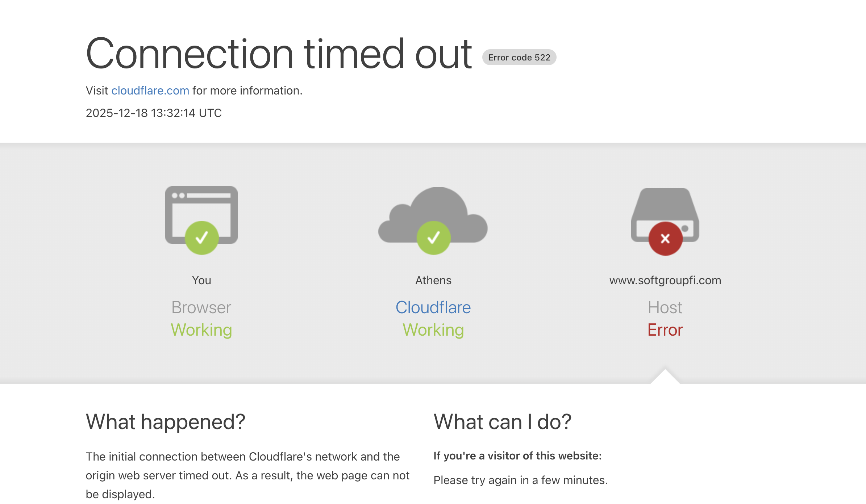
Task: Click the www.softgroupfi.com host label
Action: tap(665, 280)
